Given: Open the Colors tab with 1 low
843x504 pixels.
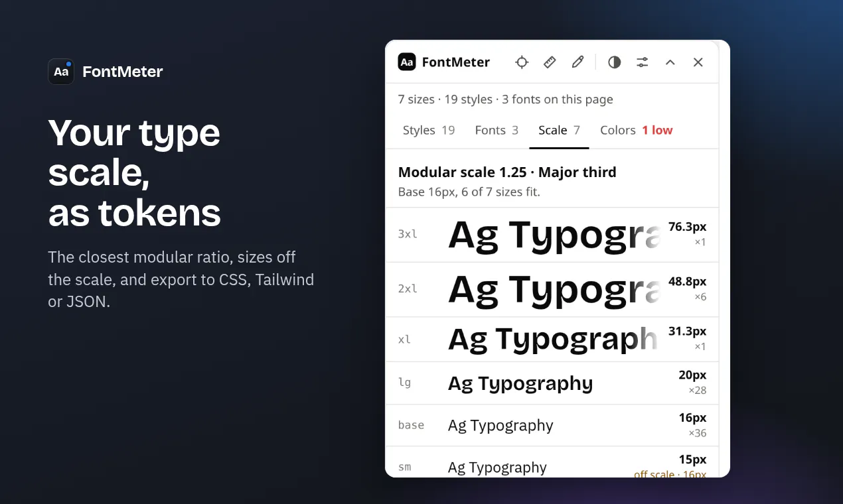Looking at the screenshot, I should [636, 130].
